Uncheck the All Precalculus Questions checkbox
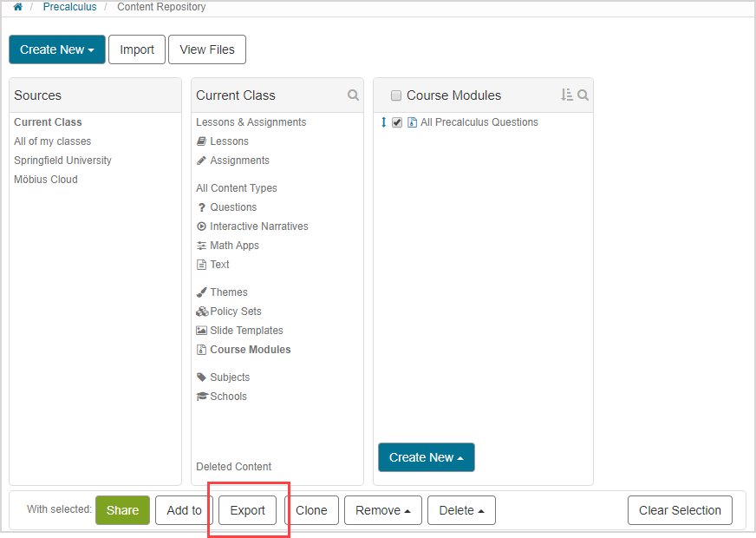The image size is (756, 538). [x=397, y=122]
